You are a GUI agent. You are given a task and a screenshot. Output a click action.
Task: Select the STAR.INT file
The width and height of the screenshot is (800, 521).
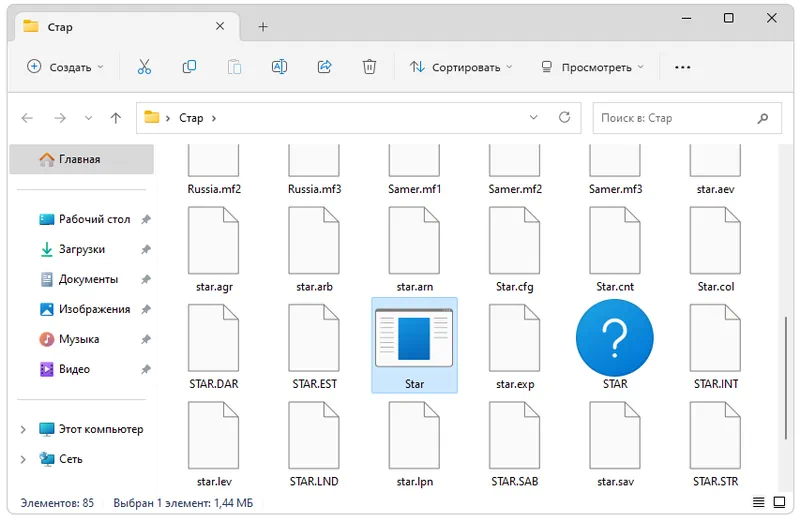[716, 346]
